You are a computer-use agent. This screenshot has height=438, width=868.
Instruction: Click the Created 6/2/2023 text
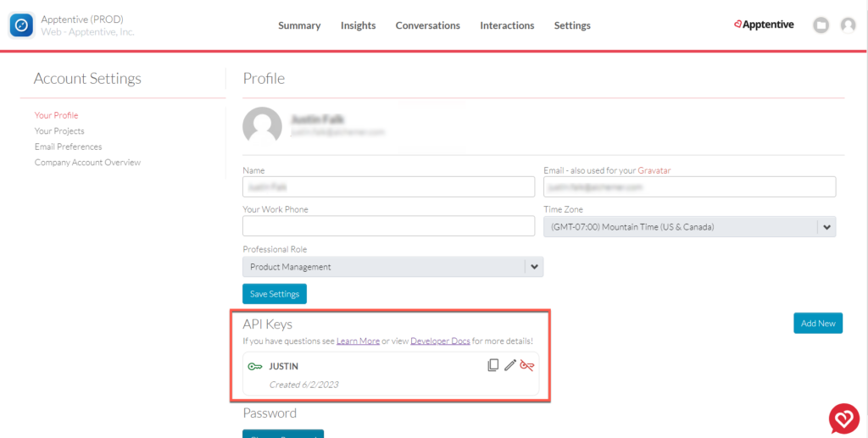coord(304,385)
